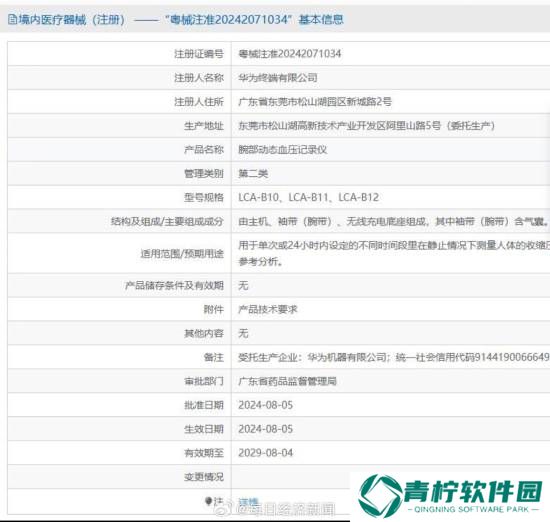Select remark text starting 受托生产企业:华为机器有限公司
Image resolution: width=550 pixels, height=522 pixels.
(x=394, y=357)
